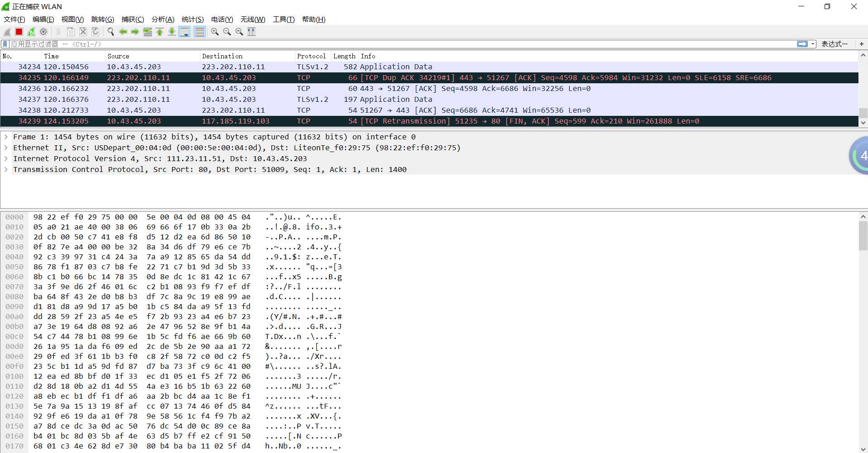Toggle packet list colorization
This screenshot has height=453, width=868.
pos(199,32)
